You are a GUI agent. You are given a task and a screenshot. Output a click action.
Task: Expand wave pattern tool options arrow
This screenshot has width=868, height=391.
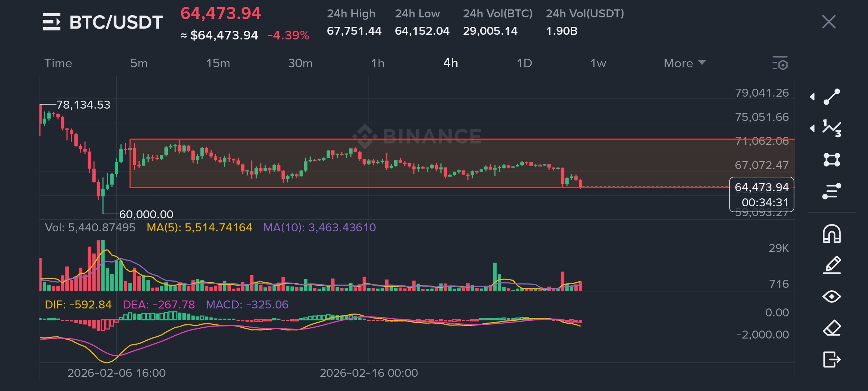[x=812, y=128]
